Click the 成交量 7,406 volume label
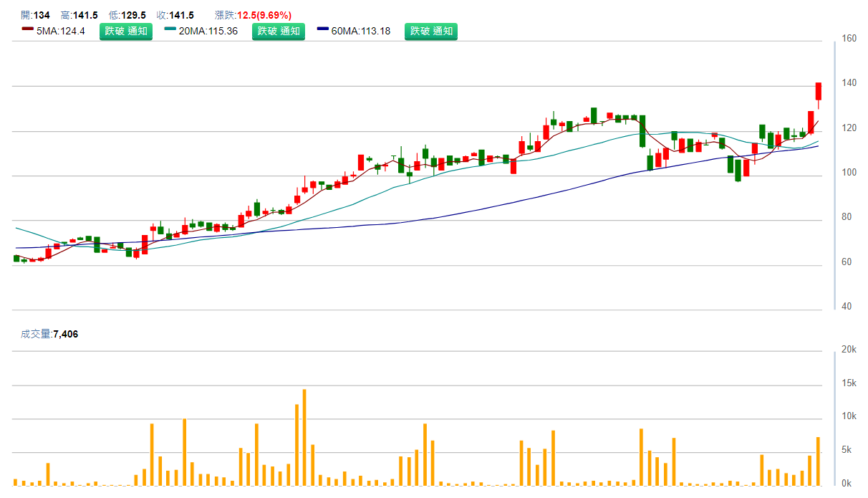This screenshot has width=868, height=498. [x=49, y=334]
